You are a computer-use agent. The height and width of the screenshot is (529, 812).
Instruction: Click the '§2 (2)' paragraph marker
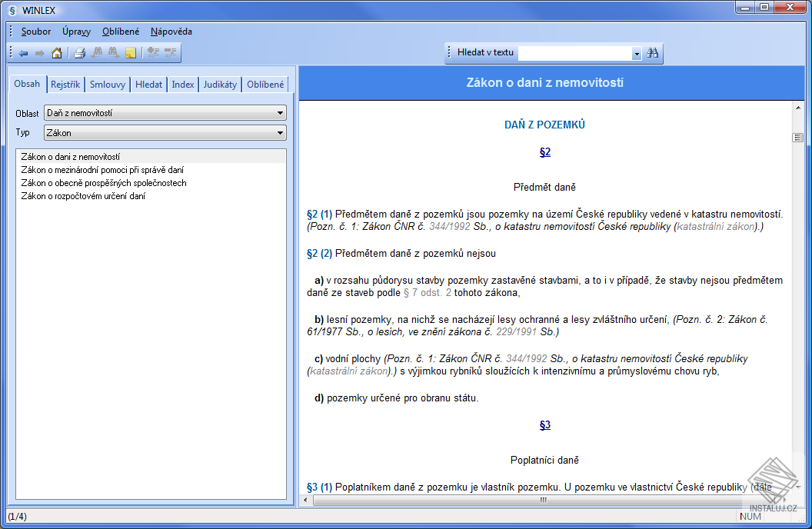coord(319,254)
